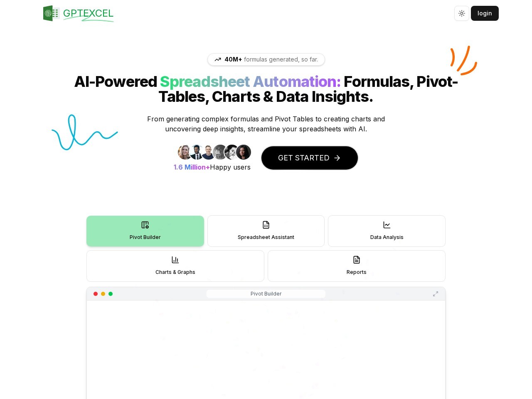Select the Charts & Graphs tab
Screen dimensions: 532x399
(x=175, y=266)
